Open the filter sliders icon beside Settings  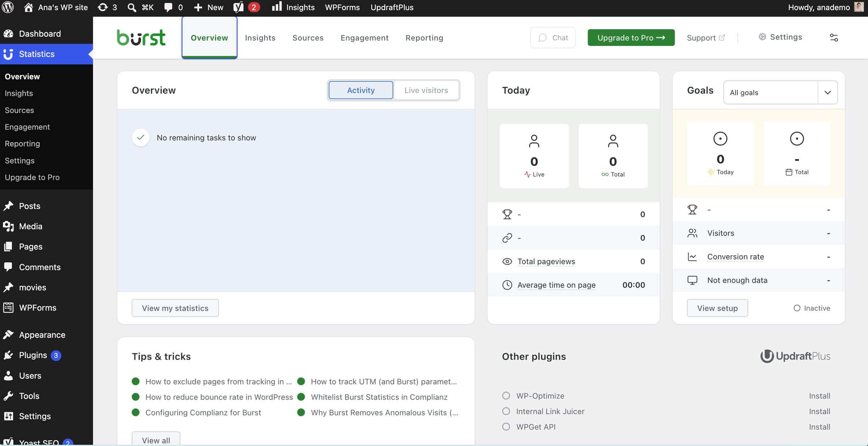point(834,38)
